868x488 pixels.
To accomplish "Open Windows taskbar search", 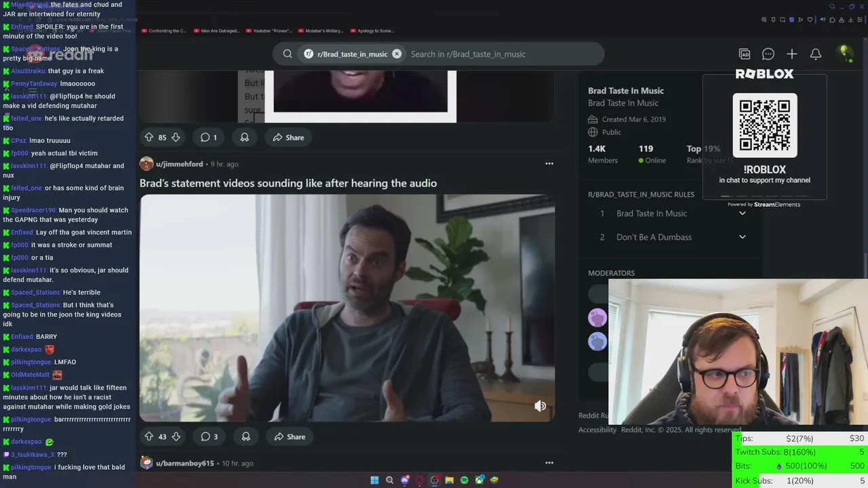I will coord(390,480).
